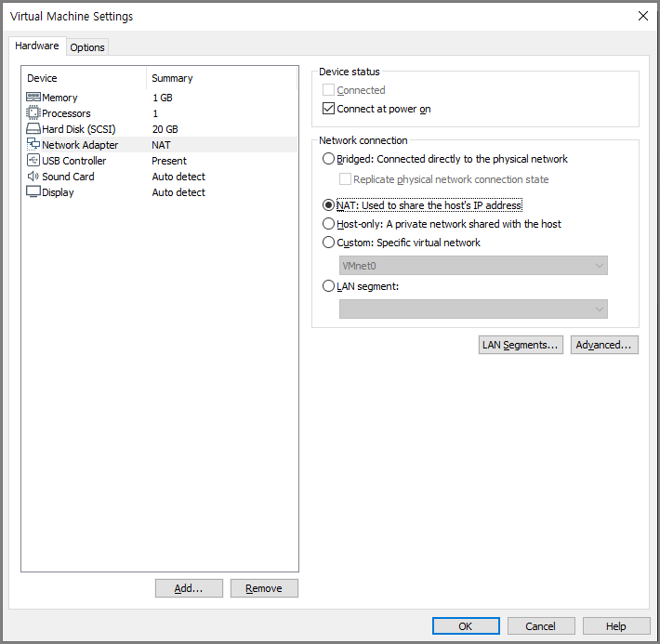Select the Hard Disk (SCSI) label
The image size is (660, 644).
(x=79, y=129)
